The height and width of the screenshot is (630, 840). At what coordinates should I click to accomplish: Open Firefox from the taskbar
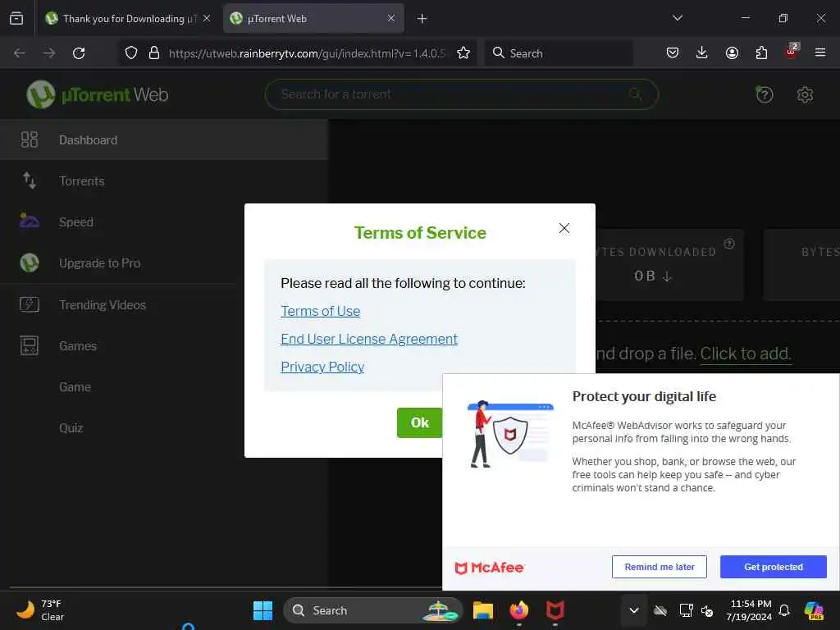click(519, 610)
